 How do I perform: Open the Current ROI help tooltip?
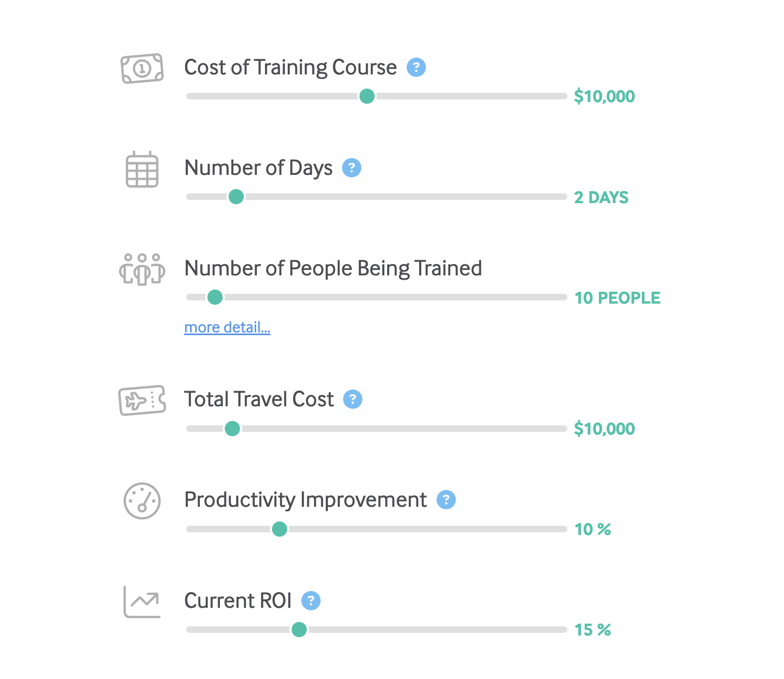pyautogui.click(x=311, y=601)
